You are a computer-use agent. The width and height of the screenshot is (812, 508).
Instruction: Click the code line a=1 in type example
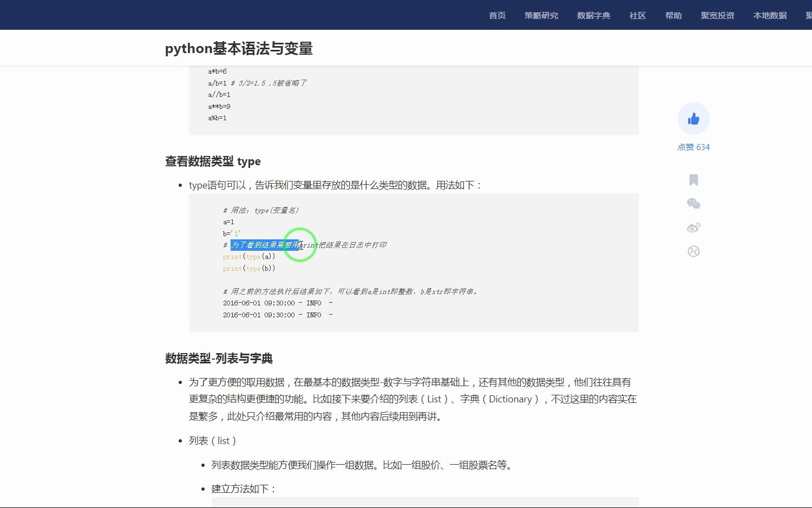228,222
